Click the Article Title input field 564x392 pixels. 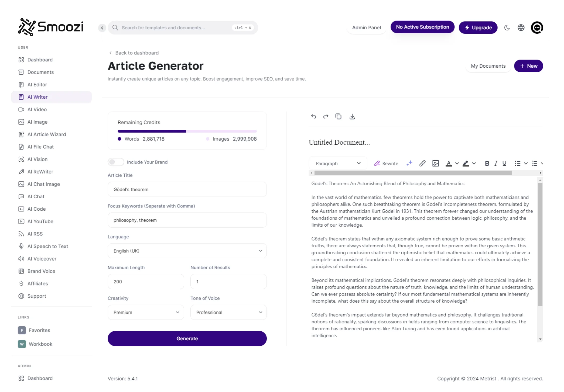[x=187, y=189]
